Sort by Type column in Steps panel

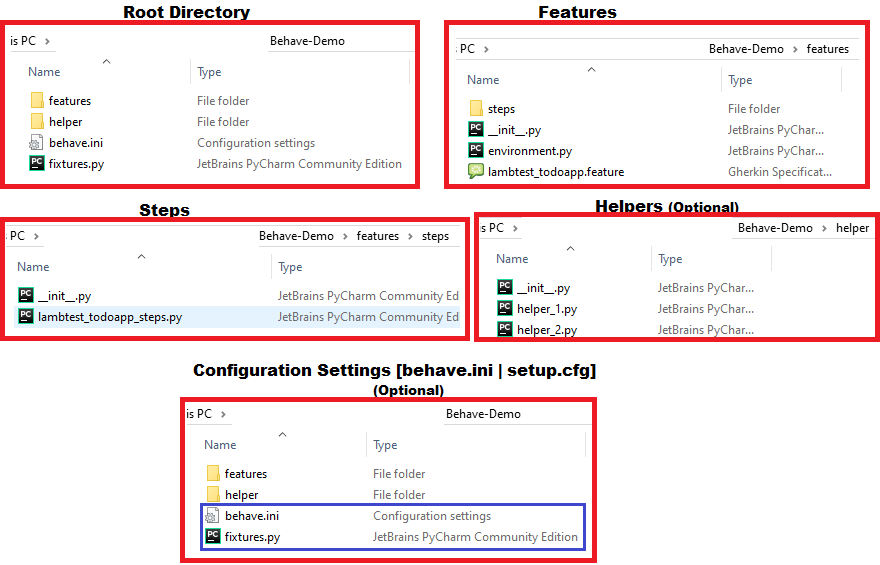tap(290, 267)
